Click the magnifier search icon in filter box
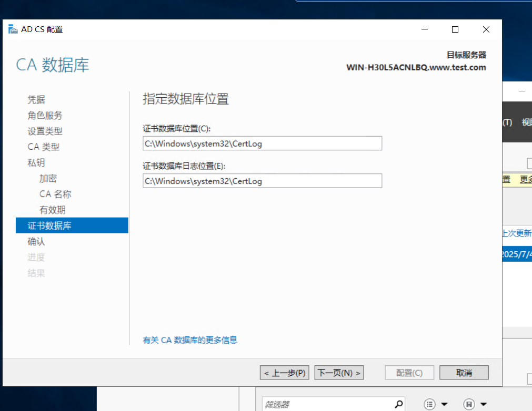Screen dimensions: 532x411 click(x=399, y=404)
